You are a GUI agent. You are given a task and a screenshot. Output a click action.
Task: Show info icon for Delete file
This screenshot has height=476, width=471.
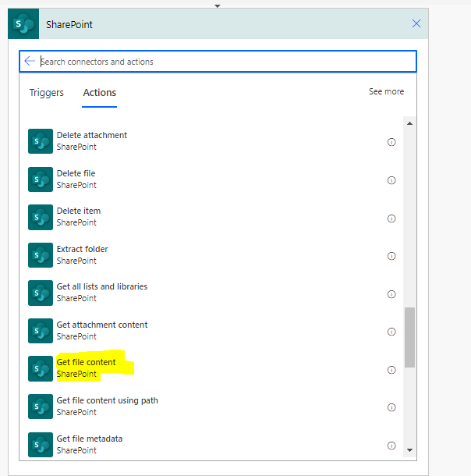click(391, 180)
